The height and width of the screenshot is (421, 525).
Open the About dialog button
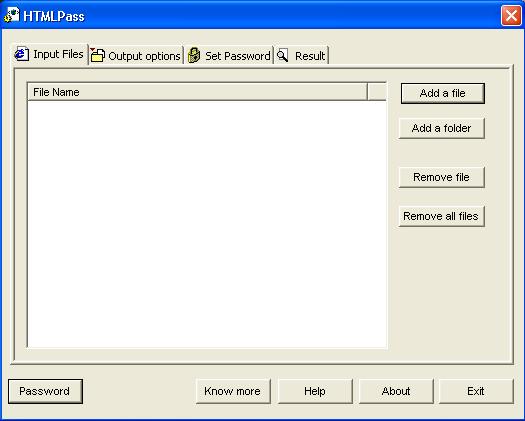396,391
